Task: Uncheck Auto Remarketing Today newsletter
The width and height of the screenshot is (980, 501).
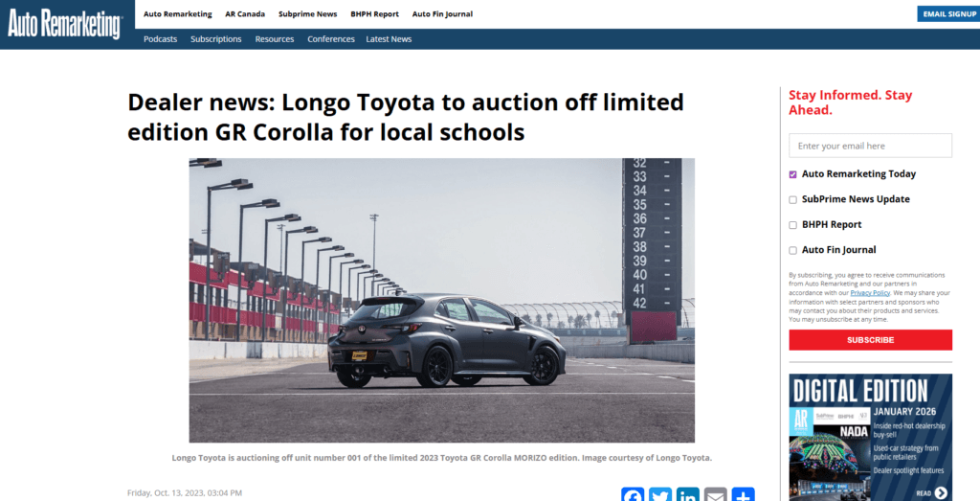Action: coord(792,174)
